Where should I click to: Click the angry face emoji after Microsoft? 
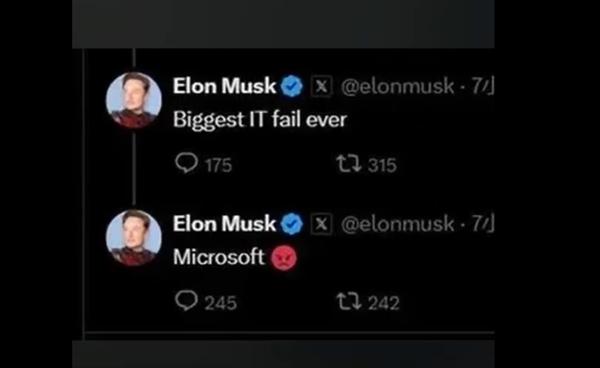pyautogui.click(x=284, y=258)
